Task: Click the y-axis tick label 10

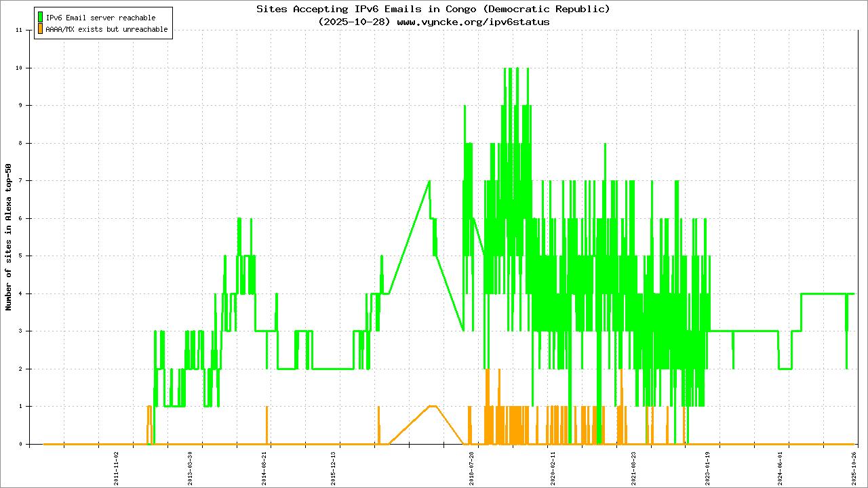Action: point(19,68)
